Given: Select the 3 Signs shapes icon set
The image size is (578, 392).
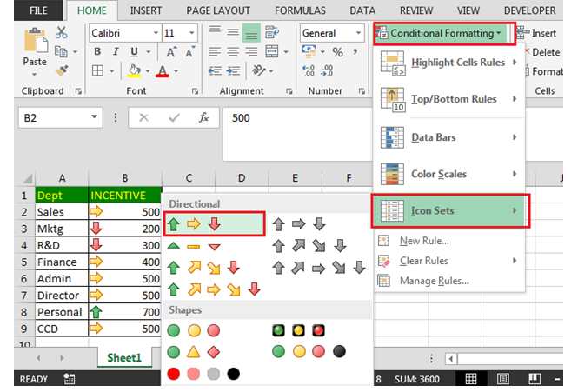Looking at the screenshot, I should [x=192, y=352].
